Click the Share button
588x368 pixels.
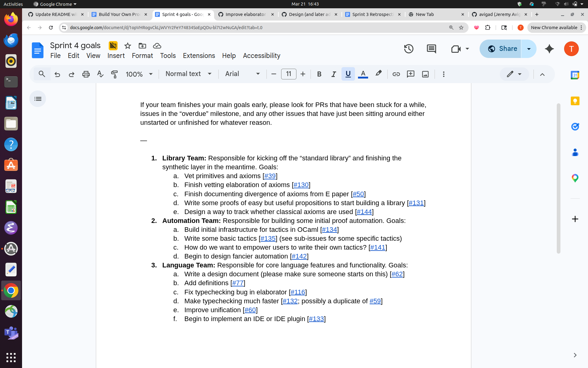pos(502,49)
